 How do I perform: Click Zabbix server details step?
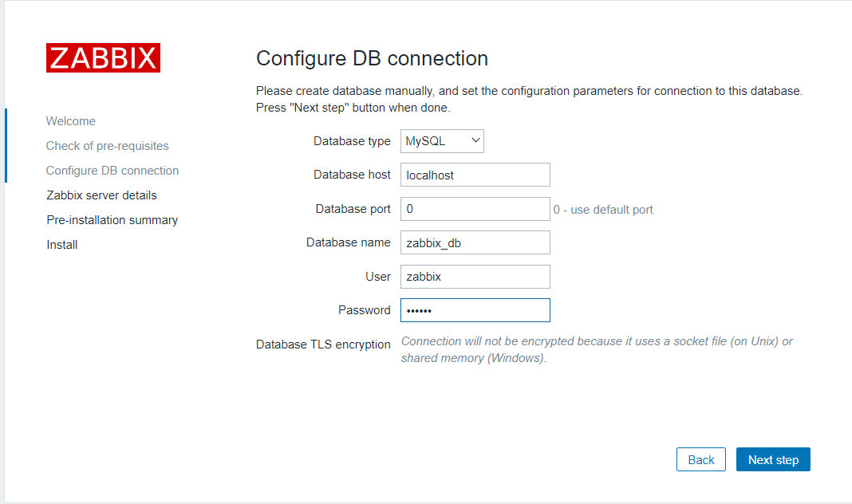(x=101, y=195)
